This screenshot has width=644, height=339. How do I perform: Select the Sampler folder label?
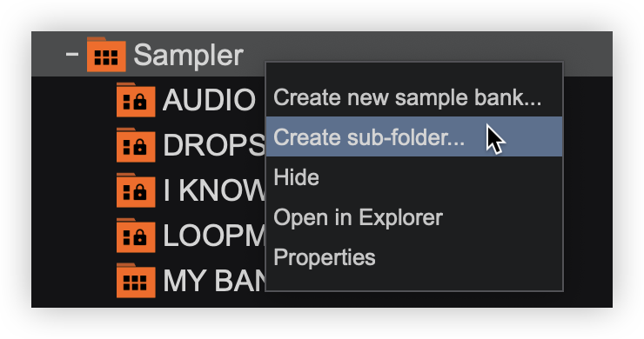[189, 55]
